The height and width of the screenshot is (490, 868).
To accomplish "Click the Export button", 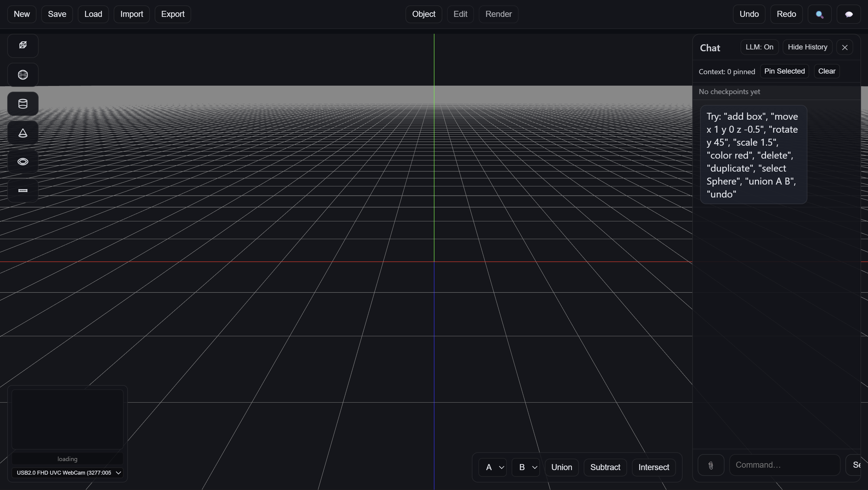I will [172, 14].
